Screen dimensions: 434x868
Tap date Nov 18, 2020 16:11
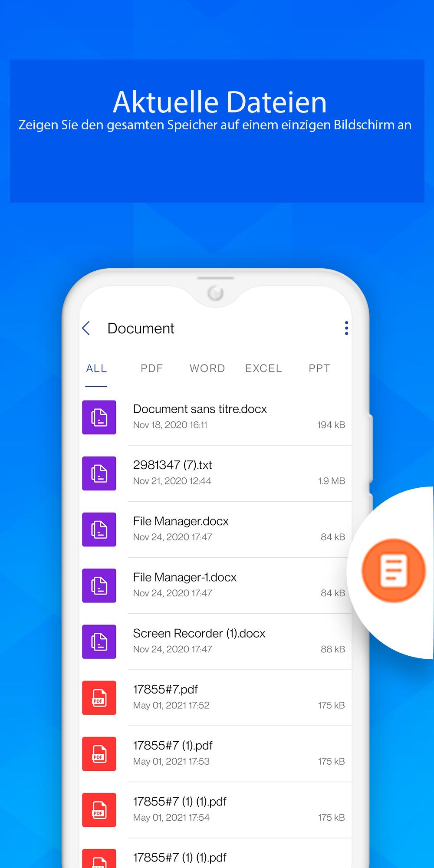tap(170, 425)
